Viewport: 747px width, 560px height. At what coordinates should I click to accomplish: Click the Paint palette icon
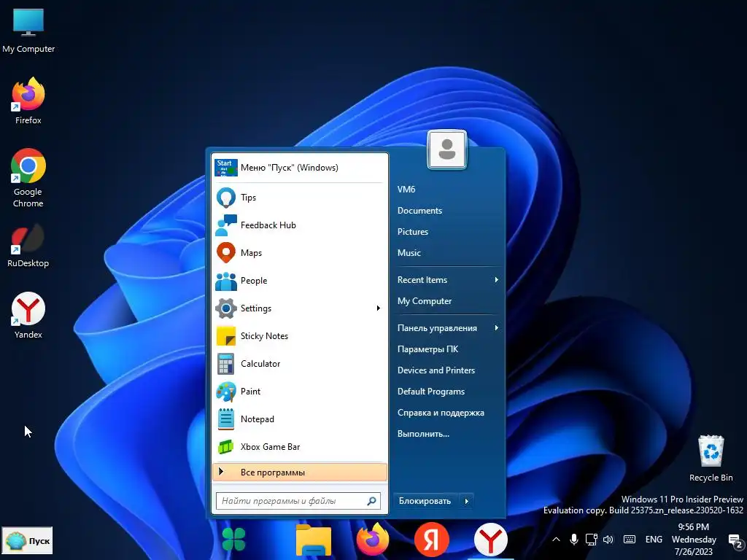click(x=226, y=392)
